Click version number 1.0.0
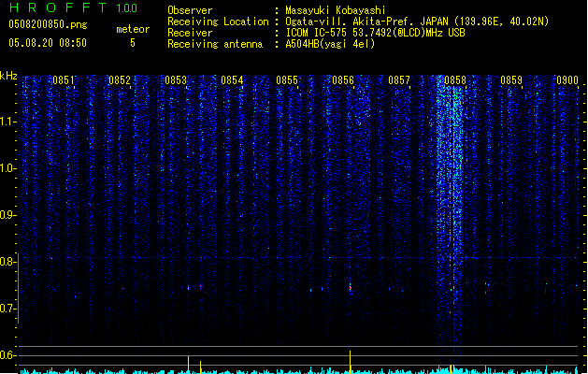The height and width of the screenshot is (374, 588). tap(126, 8)
